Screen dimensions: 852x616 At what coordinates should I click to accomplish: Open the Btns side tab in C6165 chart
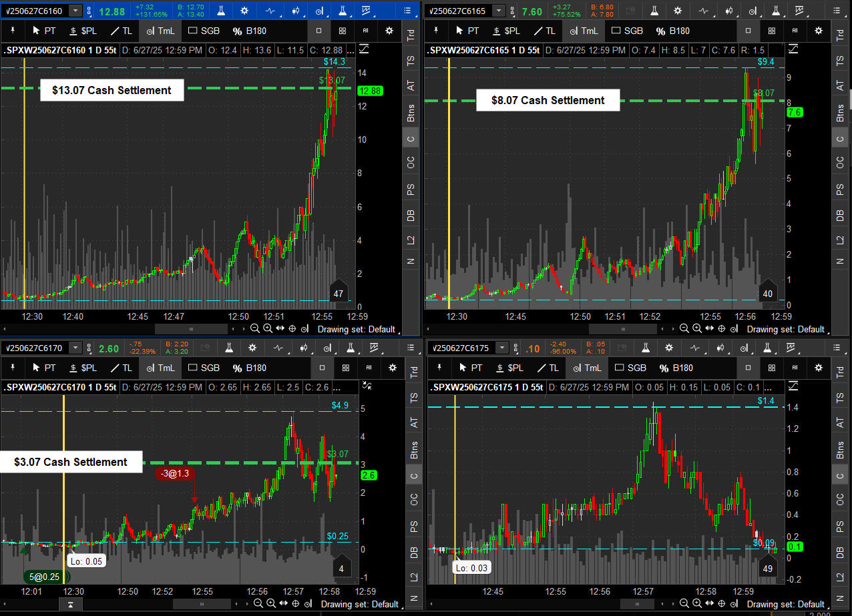pyautogui.click(x=841, y=112)
